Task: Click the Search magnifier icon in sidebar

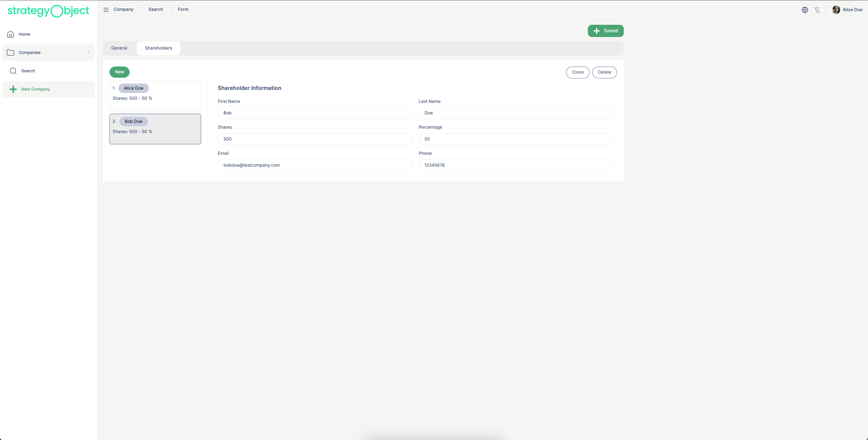Action: (13, 71)
